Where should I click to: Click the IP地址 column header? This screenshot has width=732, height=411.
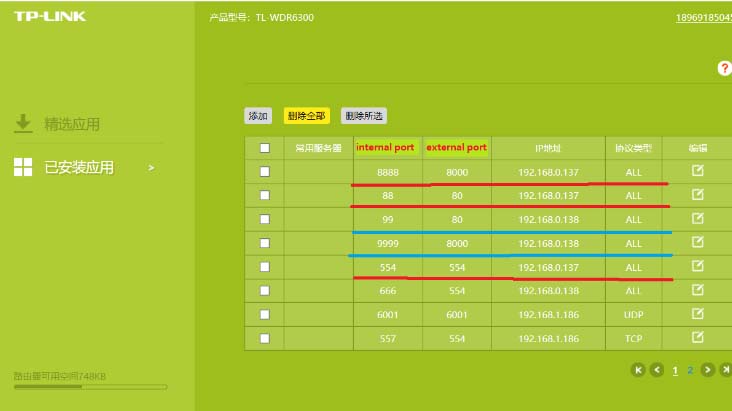click(548, 148)
